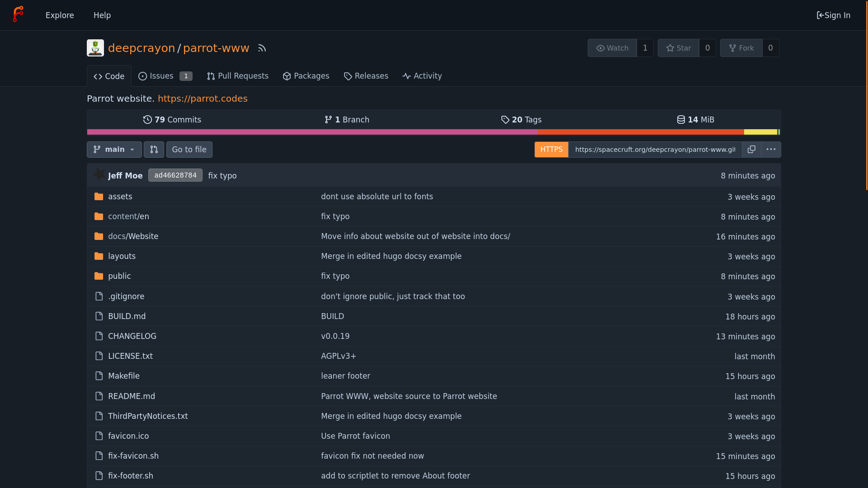Click the folder icon for layouts

pos(99,256)
